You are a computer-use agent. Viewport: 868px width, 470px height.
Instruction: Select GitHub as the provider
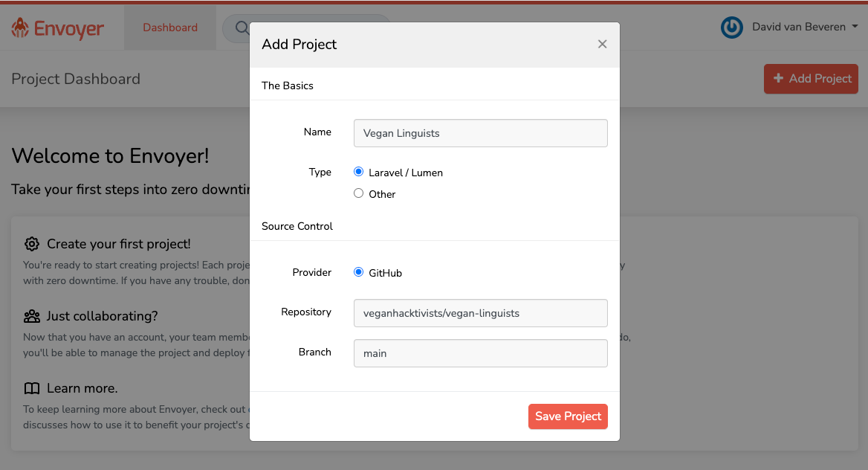click(359, 272)
